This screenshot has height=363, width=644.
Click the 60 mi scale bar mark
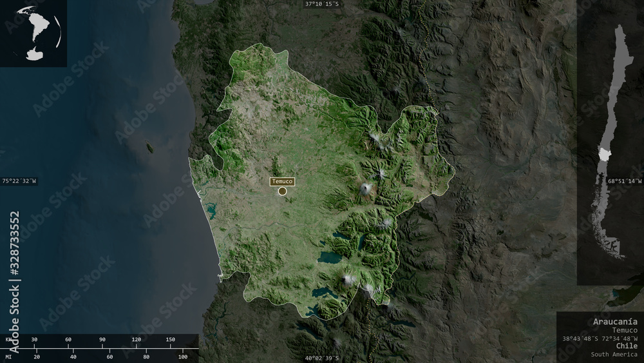click(109, 357)
